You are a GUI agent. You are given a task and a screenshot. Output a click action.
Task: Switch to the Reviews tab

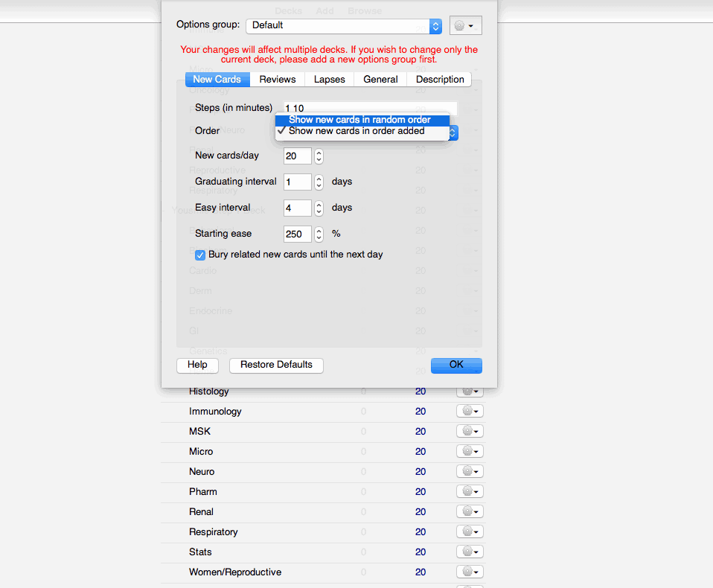[x=278, y=80]
